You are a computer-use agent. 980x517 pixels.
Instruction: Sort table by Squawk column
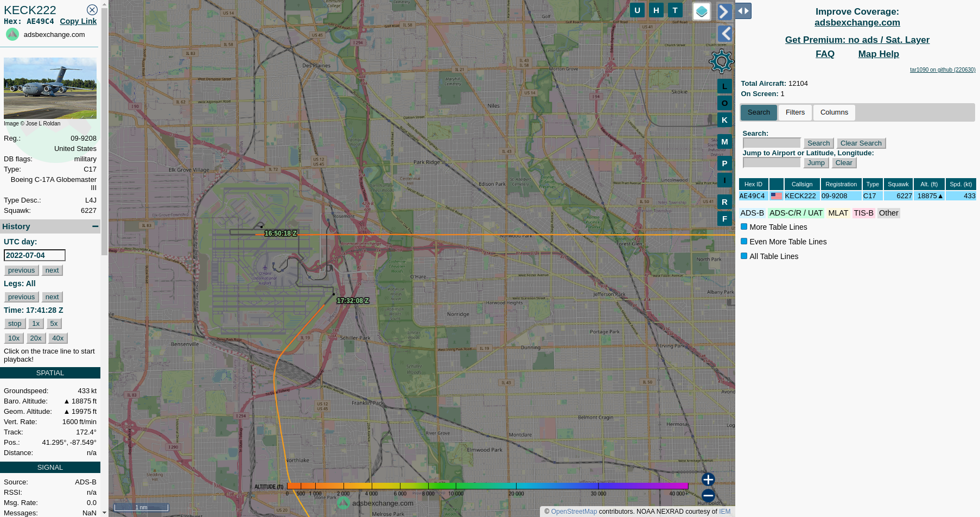pos(898,184)
